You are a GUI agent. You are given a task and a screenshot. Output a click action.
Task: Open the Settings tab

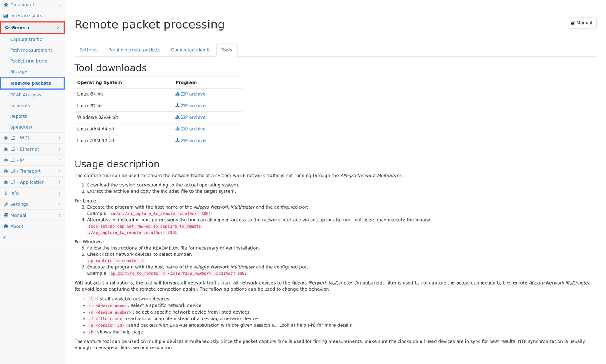(x=88, y=50)
